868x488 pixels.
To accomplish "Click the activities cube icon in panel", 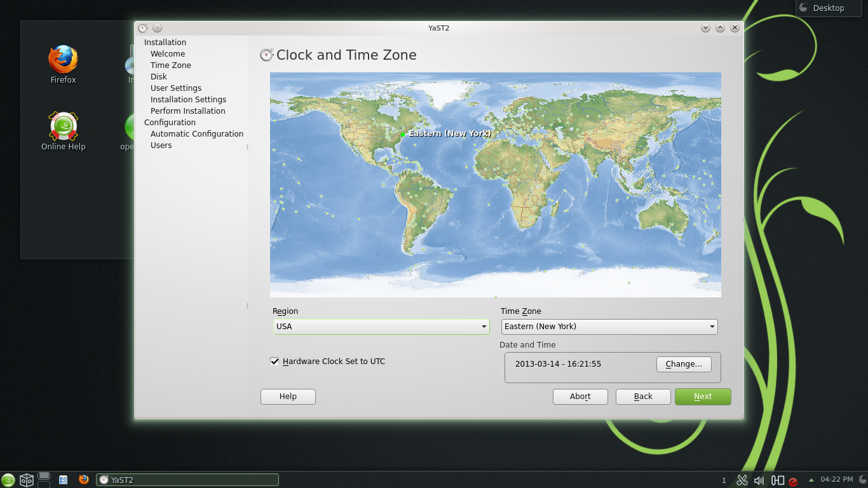I will (26, 480).
